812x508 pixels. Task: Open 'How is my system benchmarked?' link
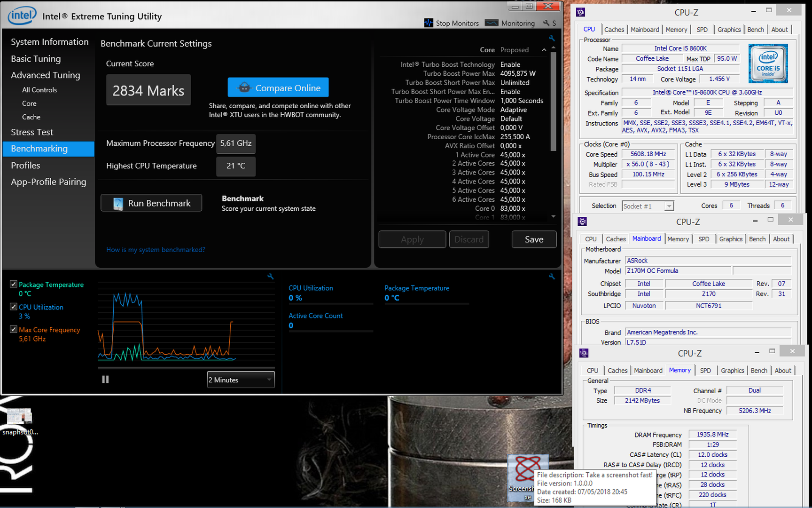[x=156, y=250]
